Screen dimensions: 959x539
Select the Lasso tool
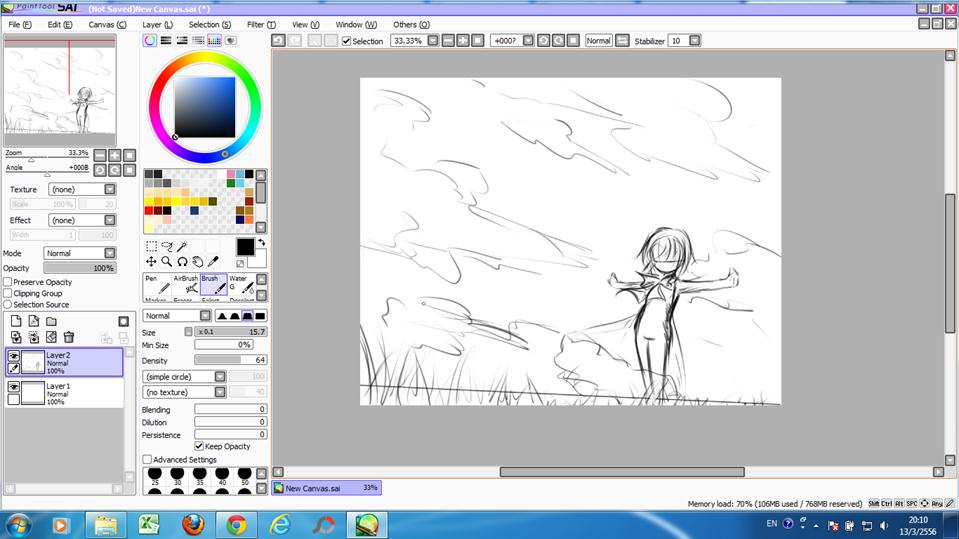tap(166, 247)
